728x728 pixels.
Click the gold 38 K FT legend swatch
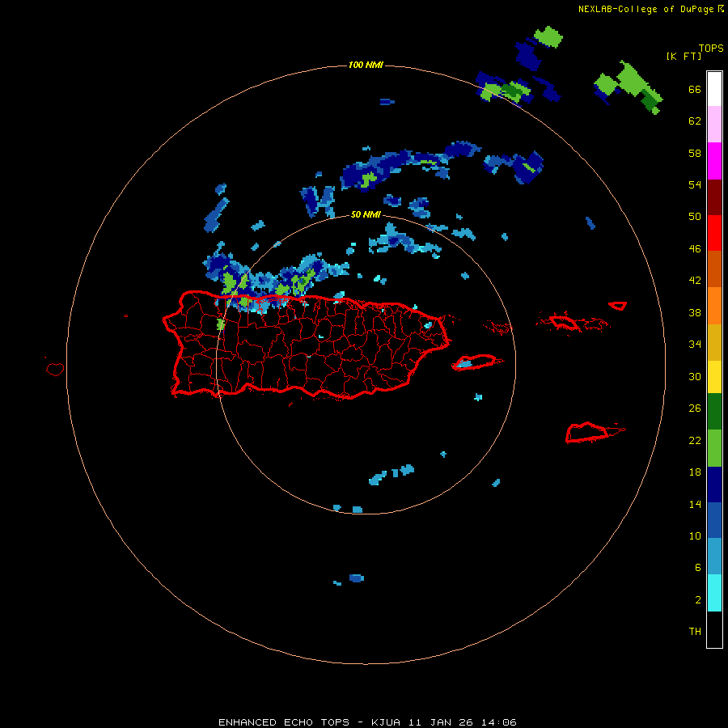point(714,342)
